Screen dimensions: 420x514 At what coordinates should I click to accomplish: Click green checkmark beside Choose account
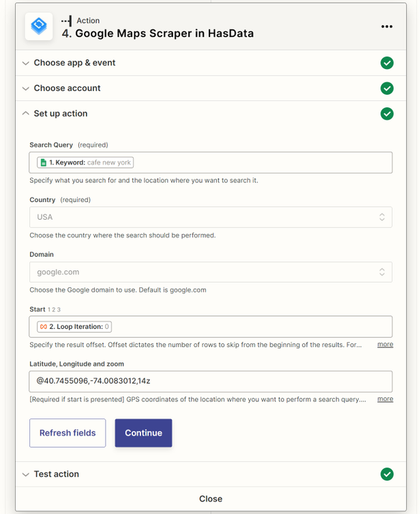[x=387, y=88]
